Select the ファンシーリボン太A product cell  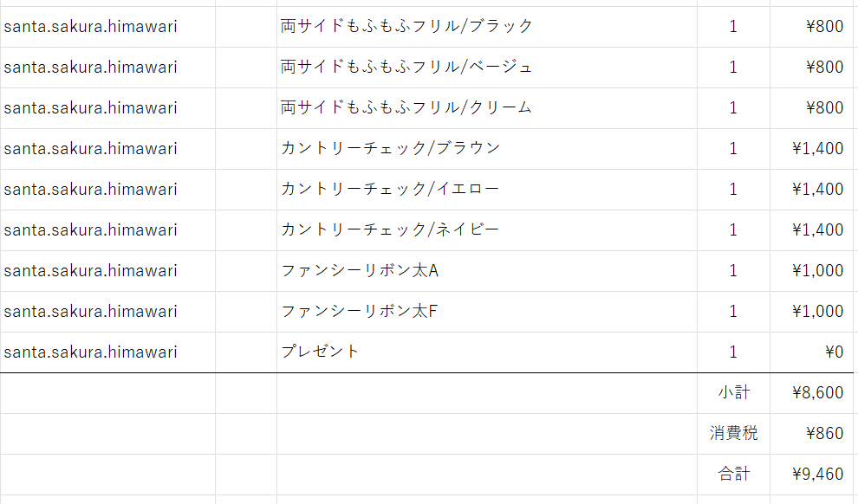361,270
